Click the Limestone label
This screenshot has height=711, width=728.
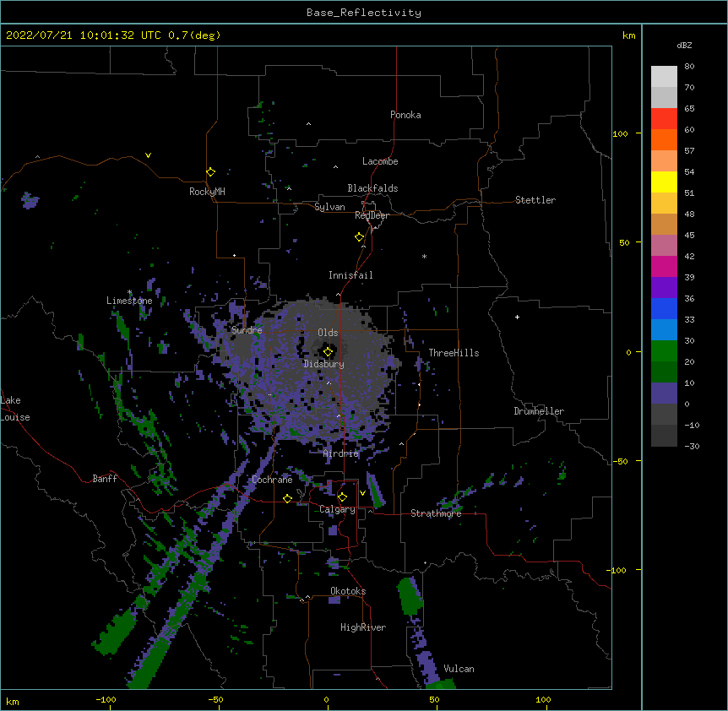129,301
